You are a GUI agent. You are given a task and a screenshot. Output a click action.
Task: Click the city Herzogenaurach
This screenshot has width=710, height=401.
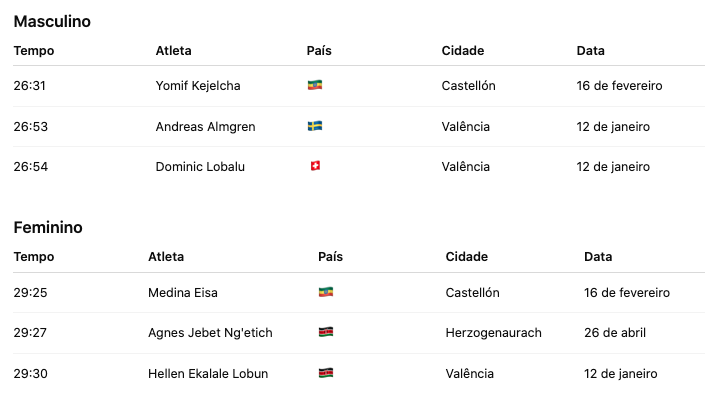click(493, 333)
